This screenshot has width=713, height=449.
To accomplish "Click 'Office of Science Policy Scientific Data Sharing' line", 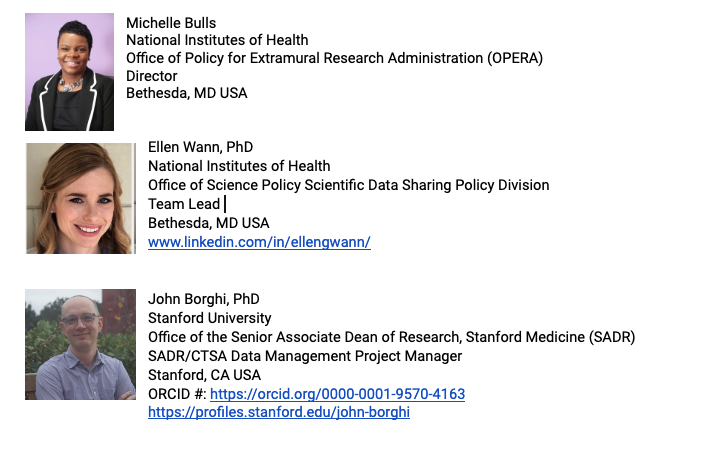I will coord(349,185).
